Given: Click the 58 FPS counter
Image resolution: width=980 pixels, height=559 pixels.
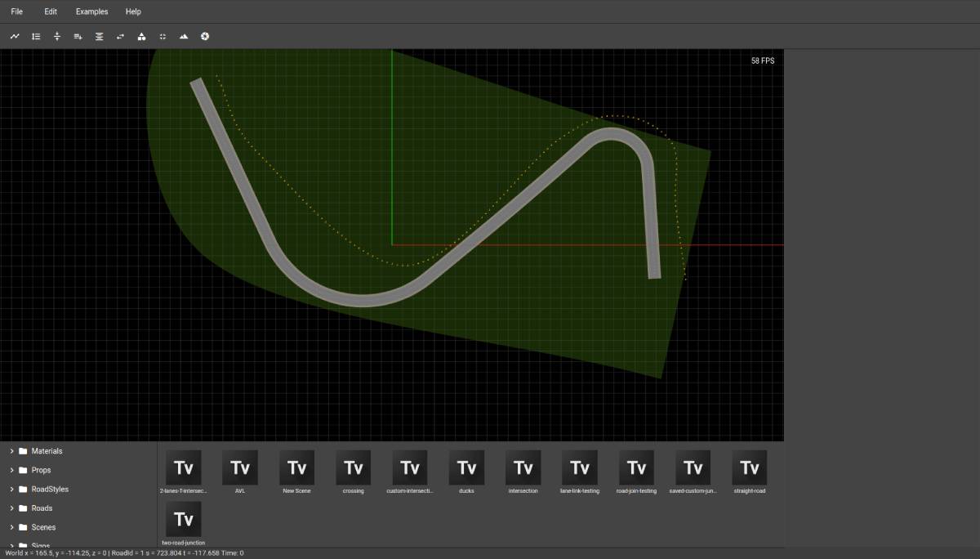Looking at the screenshot, I should pyautogui.click(x=763, y=60).
